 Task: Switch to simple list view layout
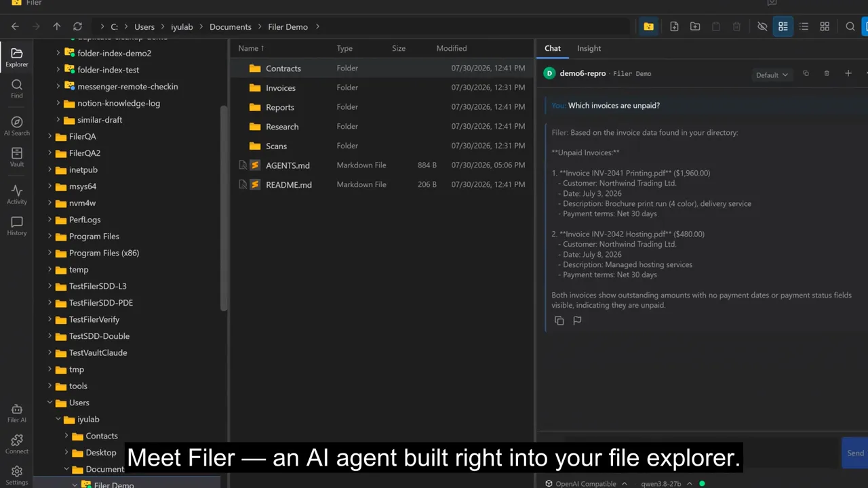pyautogui.click(x=804, y=26)
